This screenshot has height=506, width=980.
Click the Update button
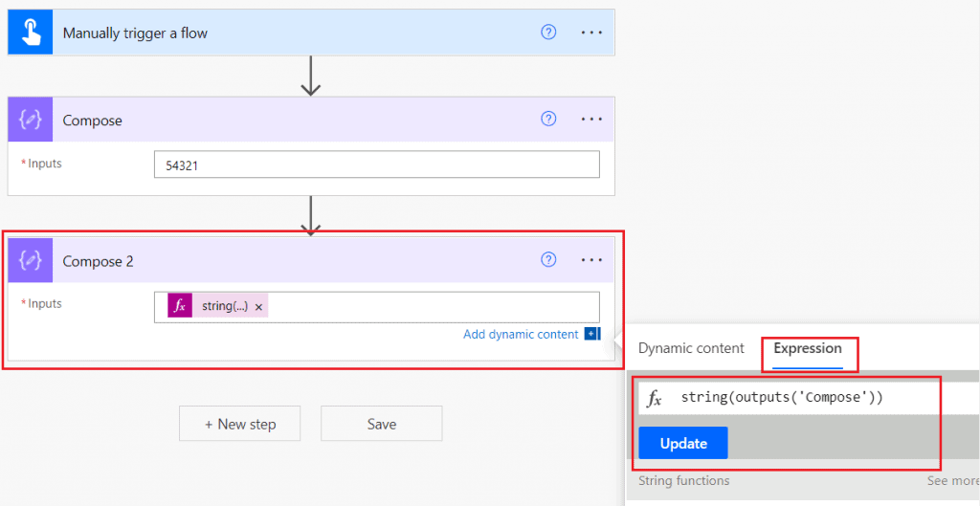click(683, 443)
